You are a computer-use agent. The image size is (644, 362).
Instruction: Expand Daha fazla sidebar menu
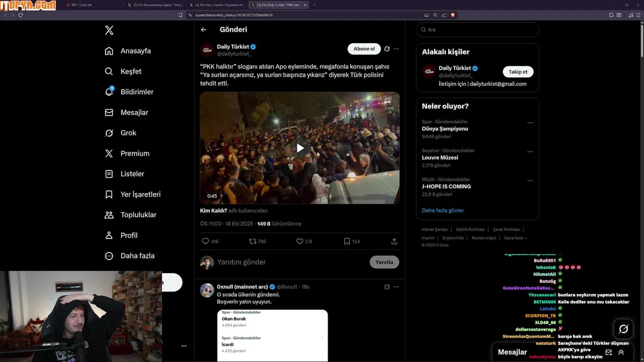(129, 256)
